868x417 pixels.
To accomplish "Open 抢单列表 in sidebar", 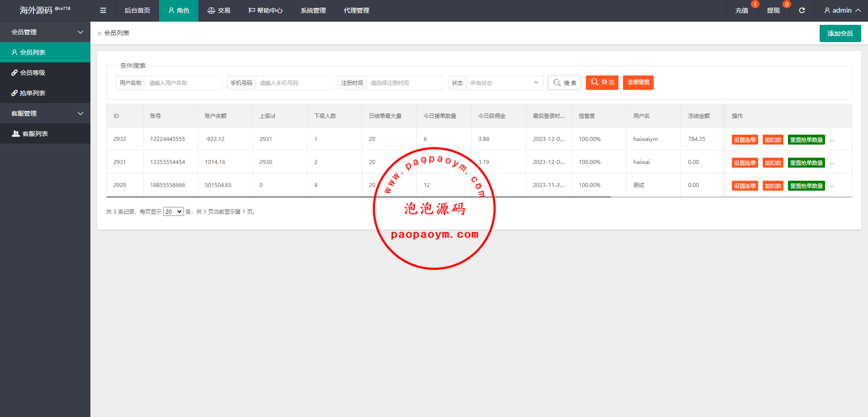I will click(45, 93).
